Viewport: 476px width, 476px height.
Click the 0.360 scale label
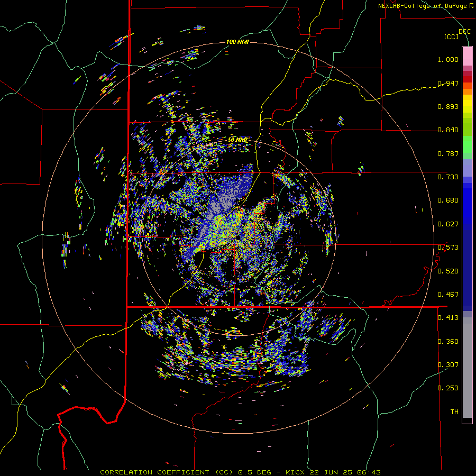[x=448, y=341]
